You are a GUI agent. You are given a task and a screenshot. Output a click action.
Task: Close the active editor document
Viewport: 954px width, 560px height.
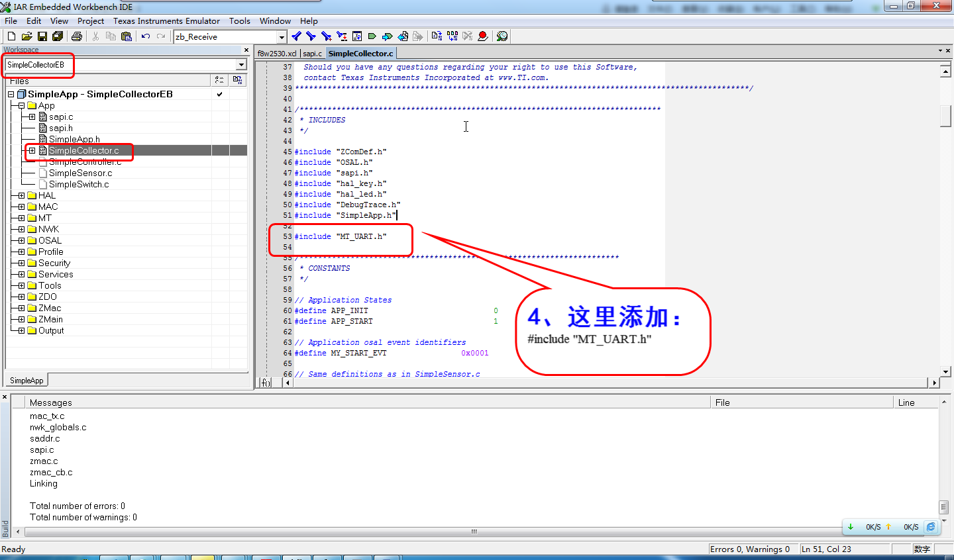click(x=949, y=51)
